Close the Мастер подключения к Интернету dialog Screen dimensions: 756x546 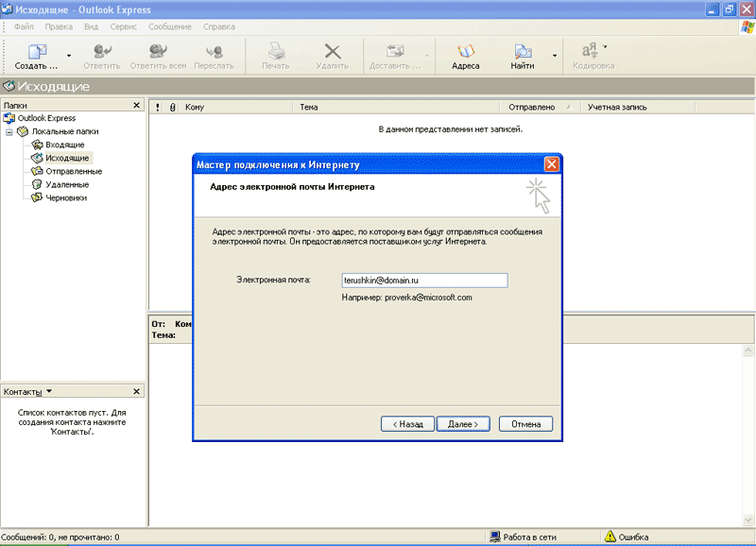pyautogui.click(x=552, y=164)
